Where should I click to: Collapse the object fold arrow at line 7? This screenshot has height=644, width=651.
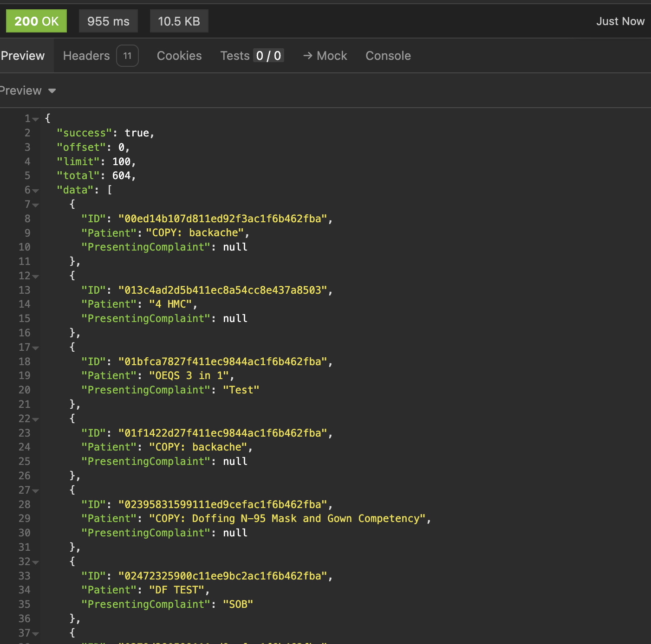pyautogui.click(x=36, y=206)
